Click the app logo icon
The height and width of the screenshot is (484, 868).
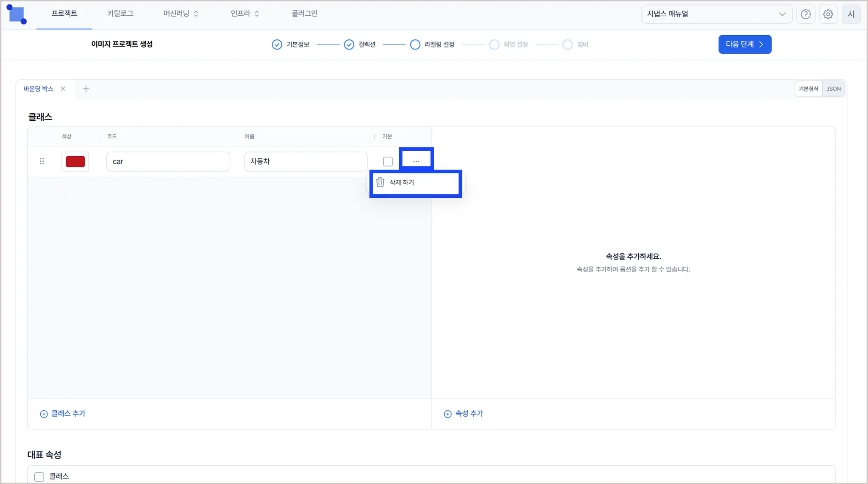(x=17, y=14)
